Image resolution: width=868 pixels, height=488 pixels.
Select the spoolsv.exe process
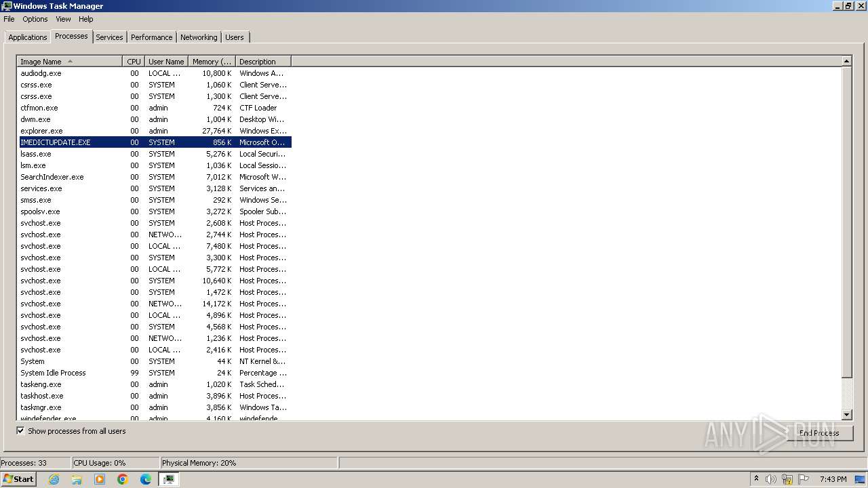[155, 211]
